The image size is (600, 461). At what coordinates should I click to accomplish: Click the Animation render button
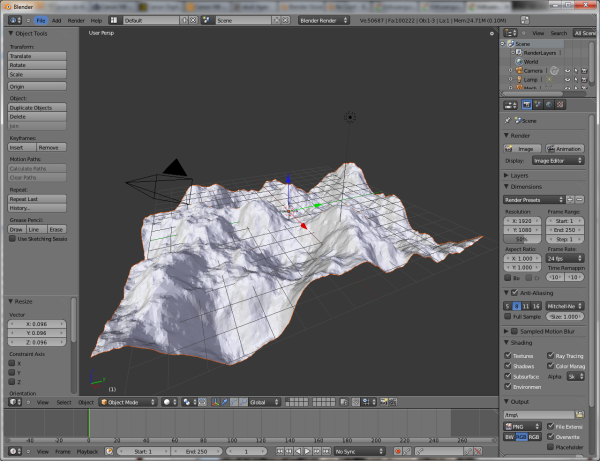565,148
